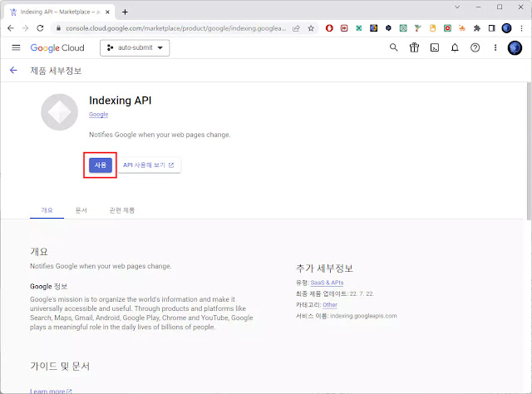Click the Chrome profile avatar in toolbar
Image resolution: width=532 pixels, height=394 pixels.
tap(506, 28)
